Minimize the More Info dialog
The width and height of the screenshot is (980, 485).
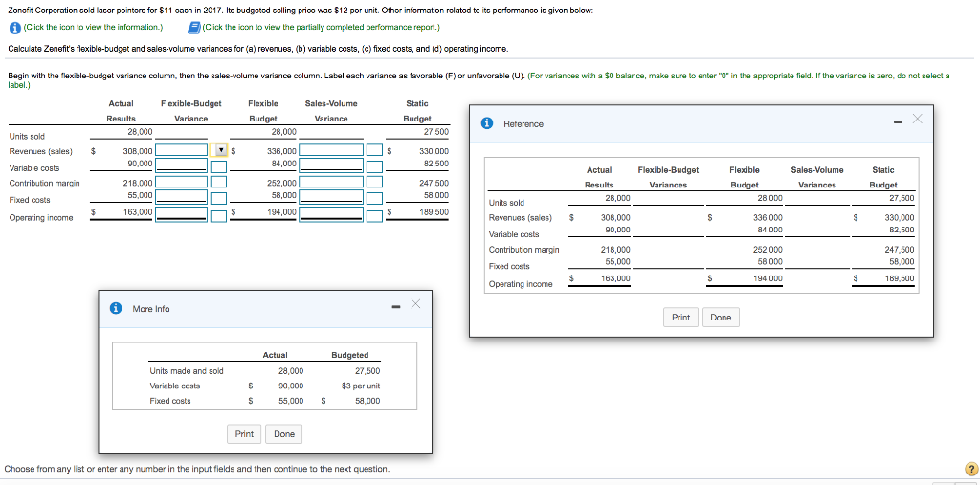point(395,307)
